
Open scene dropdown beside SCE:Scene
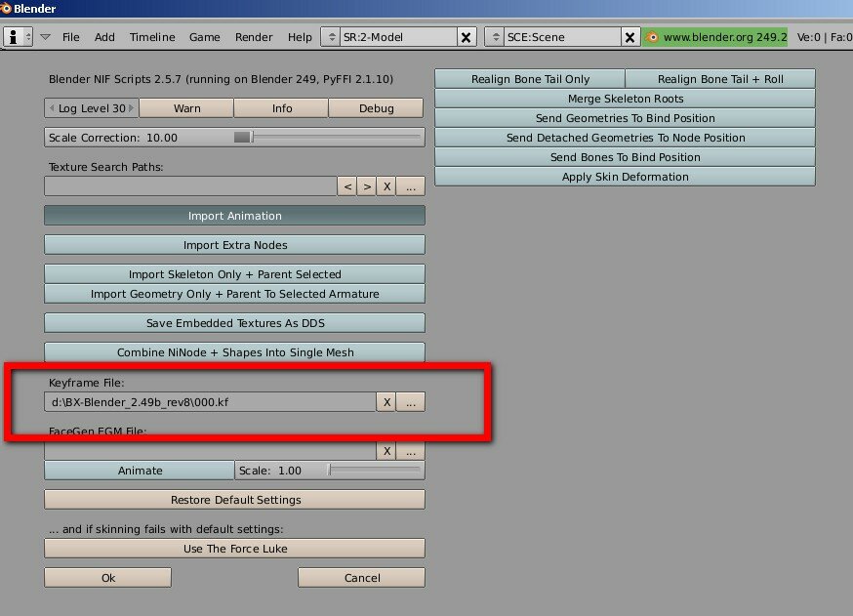(x=495, y=37)
